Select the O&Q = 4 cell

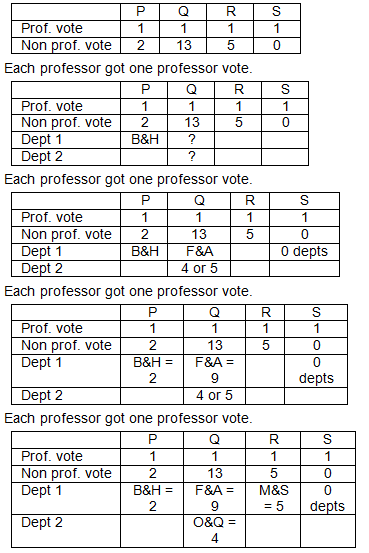click(214, 530)
